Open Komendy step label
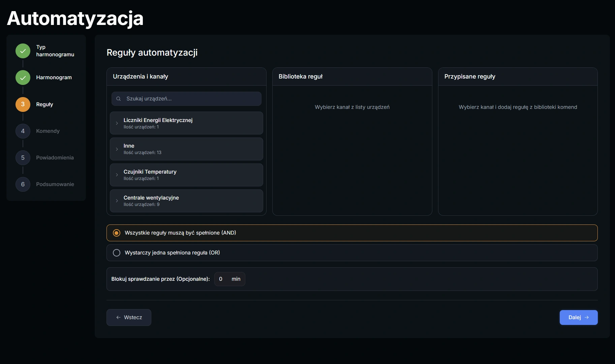This screenshot has height=364, width=615. click(48, 131)
